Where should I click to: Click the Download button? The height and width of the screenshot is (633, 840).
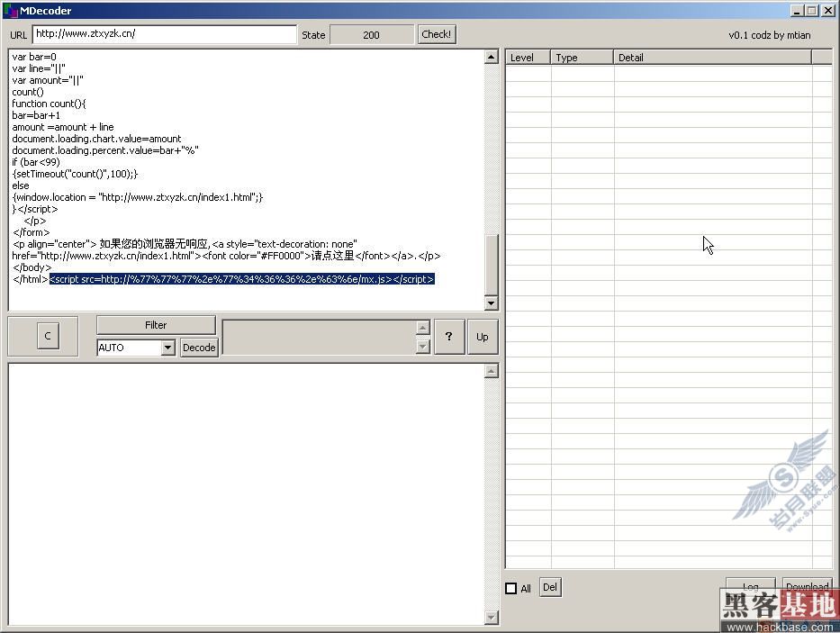807,586
